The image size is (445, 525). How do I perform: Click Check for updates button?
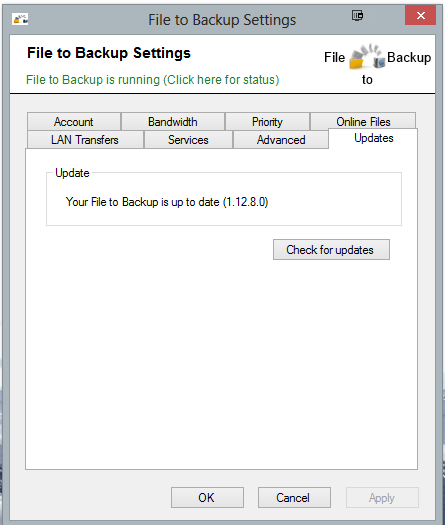click(x=331, y=250)
